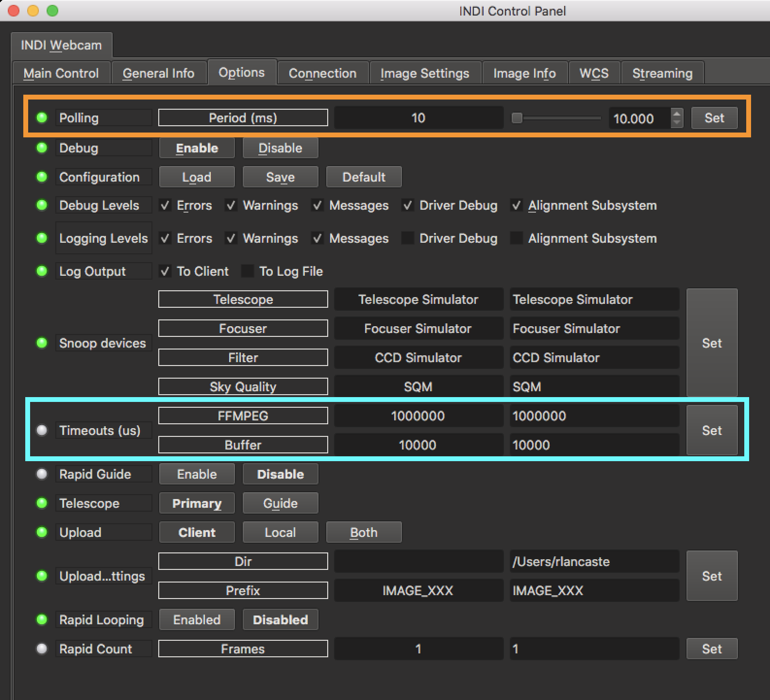Viewport: 770px width, 700px height.
Task: Edit the Filter snoop device field
Action: [594, 358]
